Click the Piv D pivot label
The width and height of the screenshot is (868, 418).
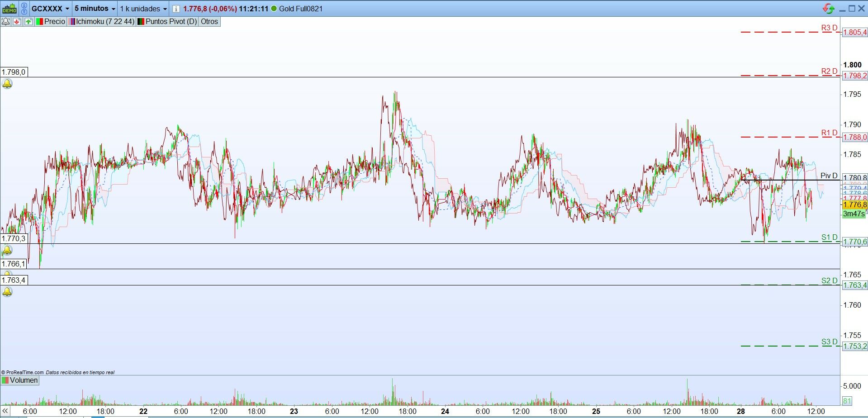pyautogui.click(x=829, y=176)
